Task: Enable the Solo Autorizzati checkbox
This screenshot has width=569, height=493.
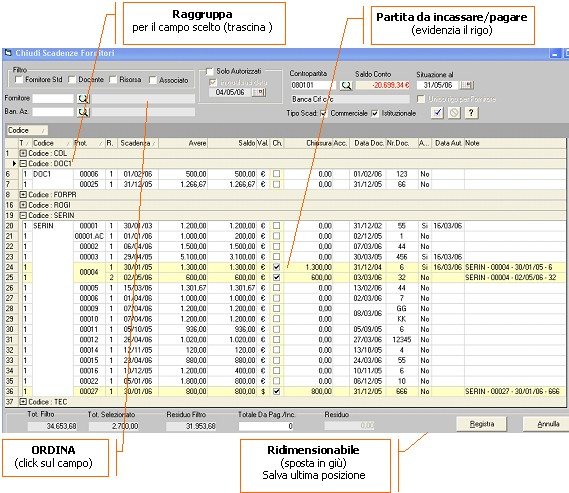Action: click(x=209, y=71)
